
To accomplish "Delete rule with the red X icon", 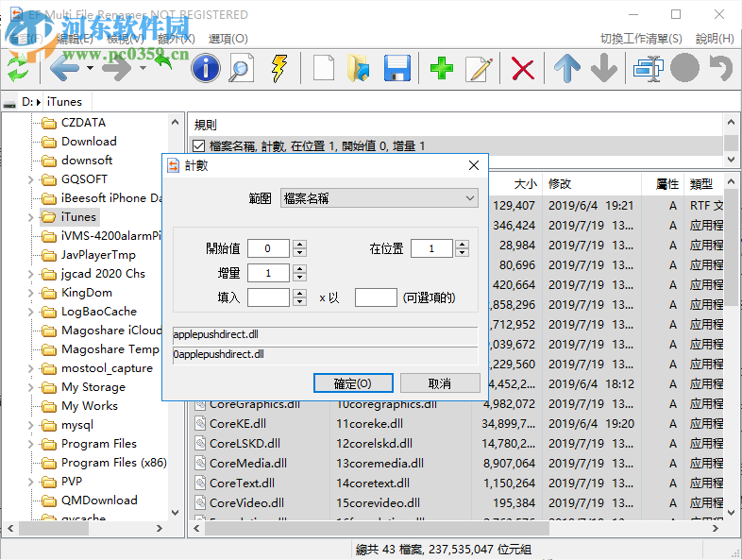I will point(523,69).
